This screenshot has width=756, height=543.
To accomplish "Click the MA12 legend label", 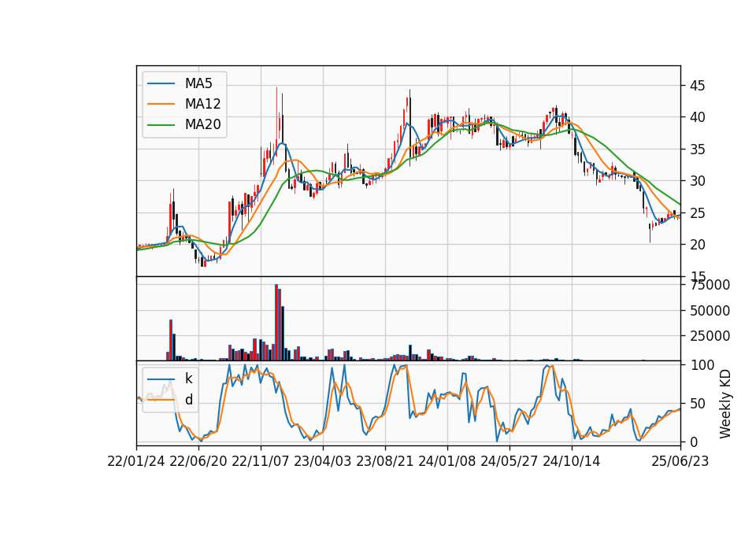I will pyautogui.click(x=202, y=104).
